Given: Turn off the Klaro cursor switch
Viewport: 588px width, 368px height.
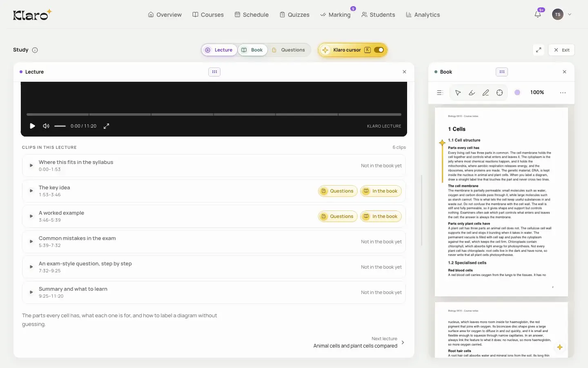Looking at the screenshot, I should [379, 50].
